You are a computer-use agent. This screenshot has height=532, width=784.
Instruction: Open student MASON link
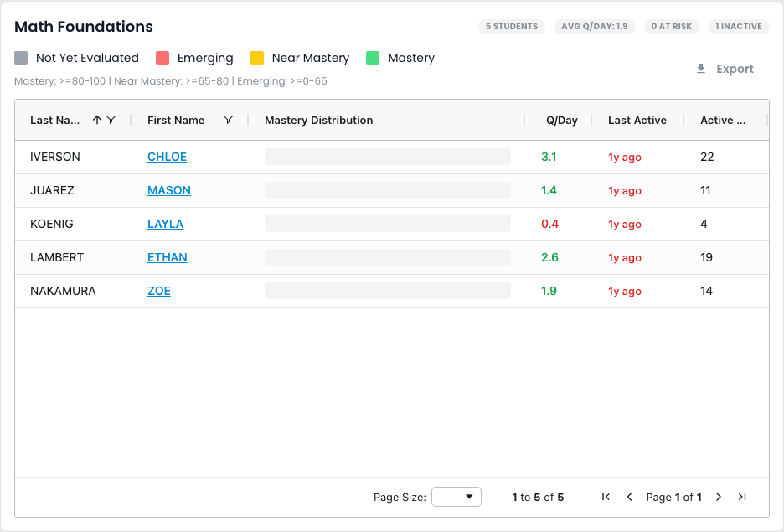click(x=169, y=190)
